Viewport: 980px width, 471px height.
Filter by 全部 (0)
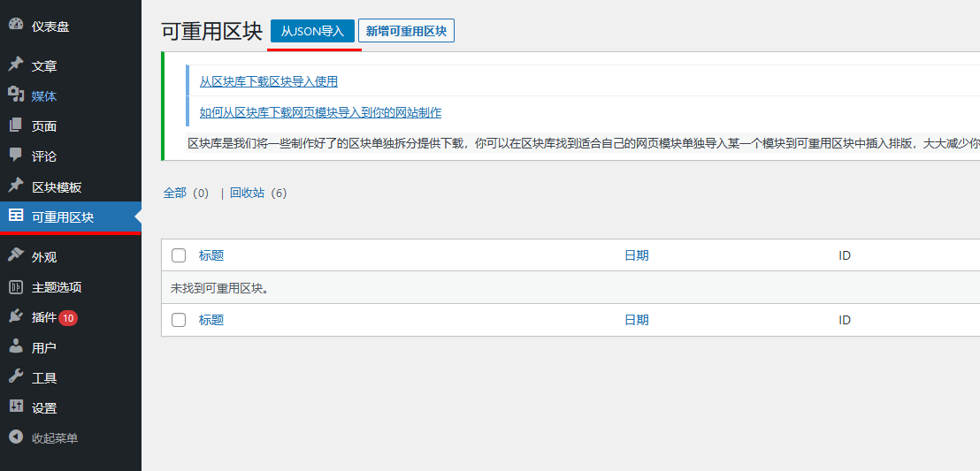coord(187,193)
